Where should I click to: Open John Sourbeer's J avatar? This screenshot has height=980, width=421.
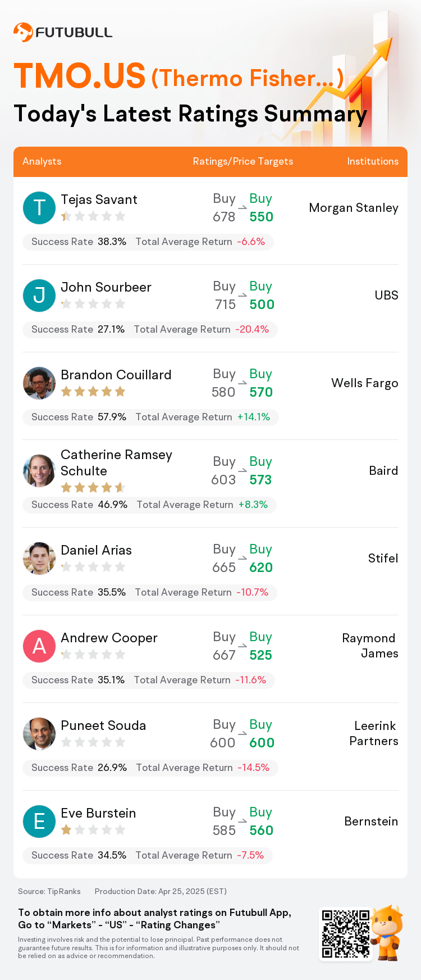39,295
